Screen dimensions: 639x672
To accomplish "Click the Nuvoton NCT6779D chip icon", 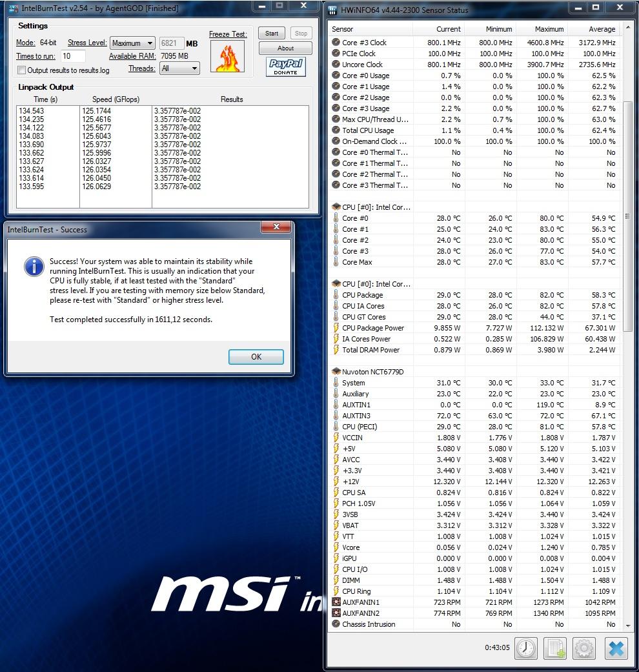I will click(336, 372).
